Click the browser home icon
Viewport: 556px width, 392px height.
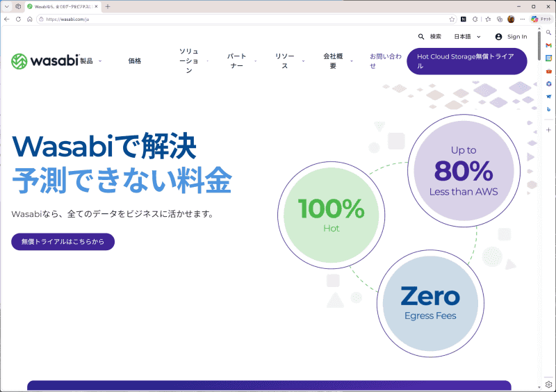point(29,19)
